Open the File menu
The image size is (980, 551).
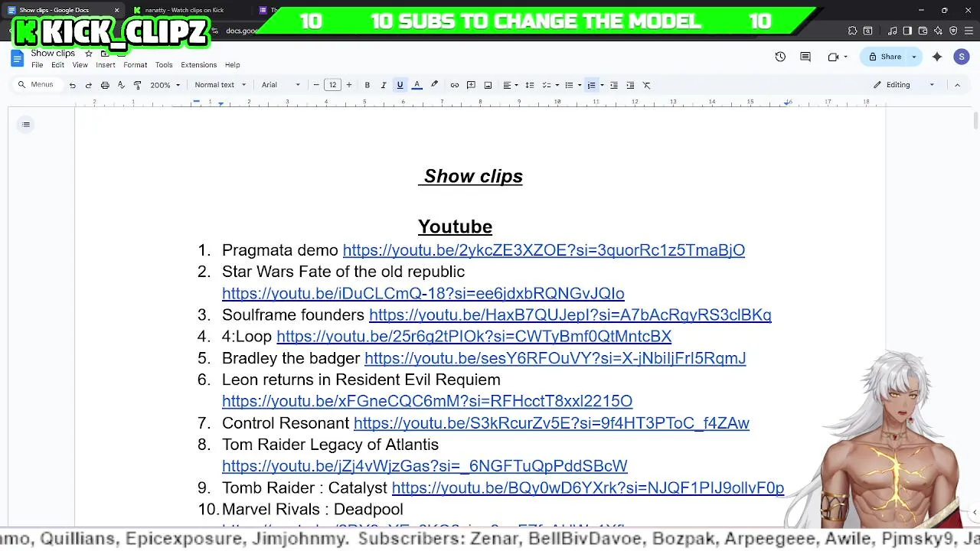(x=37, y=65)
